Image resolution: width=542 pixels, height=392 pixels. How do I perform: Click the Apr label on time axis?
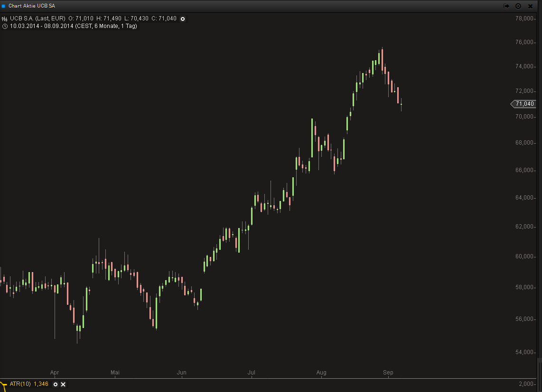click(x=54, y=373)
